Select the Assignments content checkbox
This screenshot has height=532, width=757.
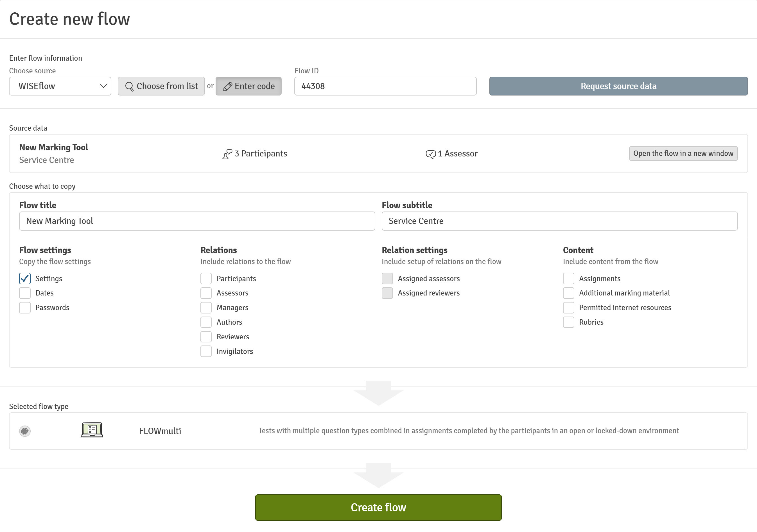click(x=568, y=279)
